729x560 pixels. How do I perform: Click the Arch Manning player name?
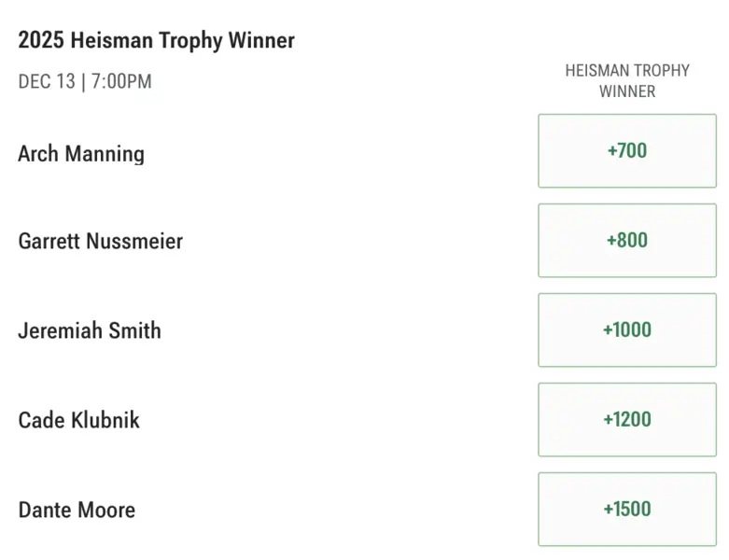pos(81,153)
